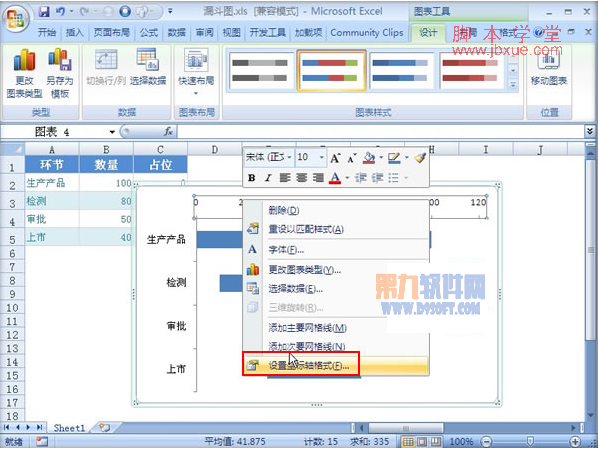This screenshot has height=449, width=598.
Task: Center text in mini toolbar
Action: (x=301, y=178)
